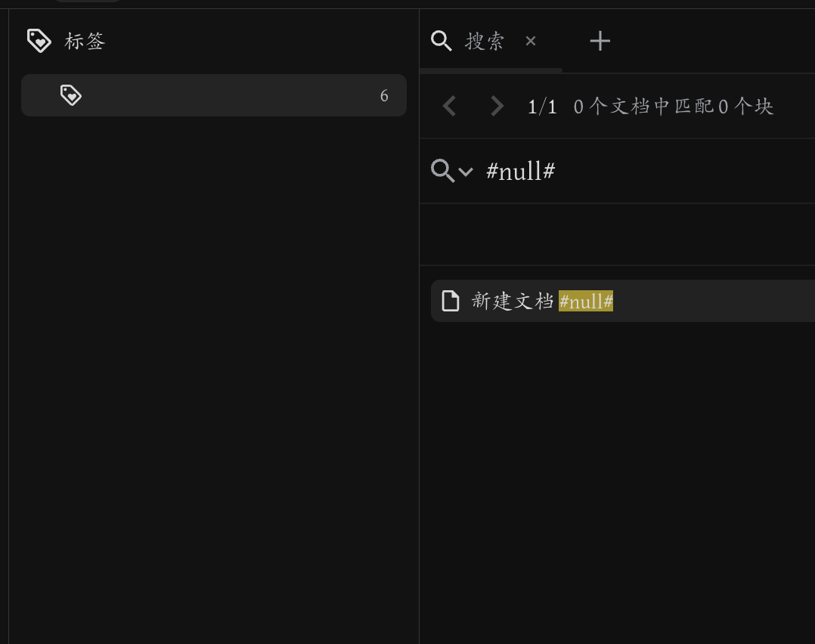
Task: Click the count badge showing 6
Action: (x=384, y=95)
